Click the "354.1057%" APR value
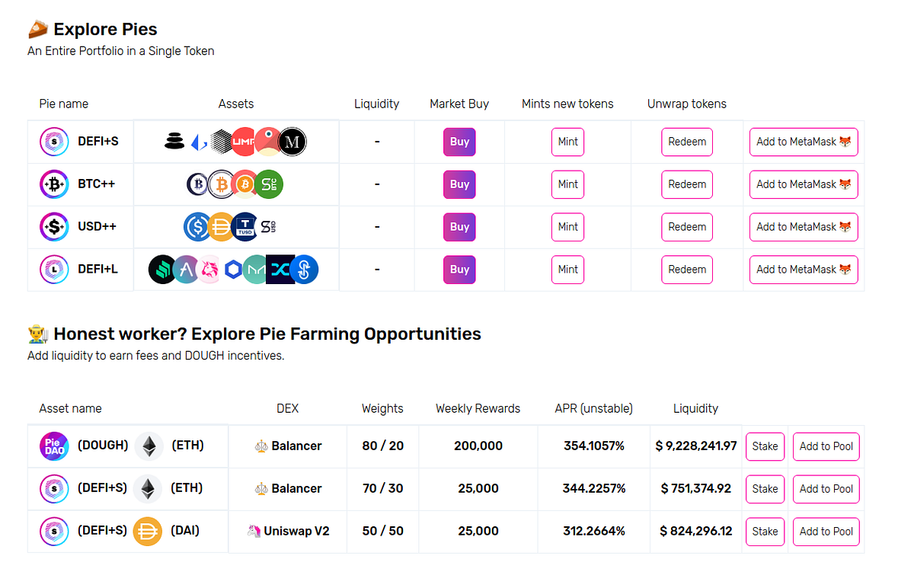914x588 pixels. point(594,446)
